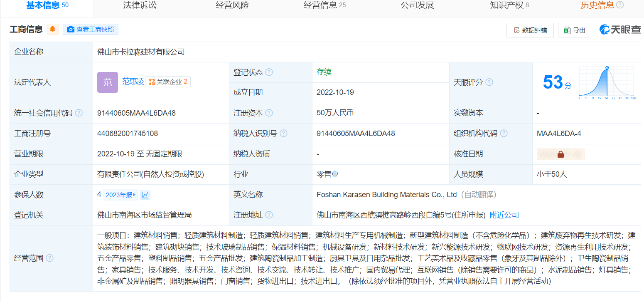This screenshot has width=644, height=302.
Task: Click the 53分 score value
Action: (557, 82)
